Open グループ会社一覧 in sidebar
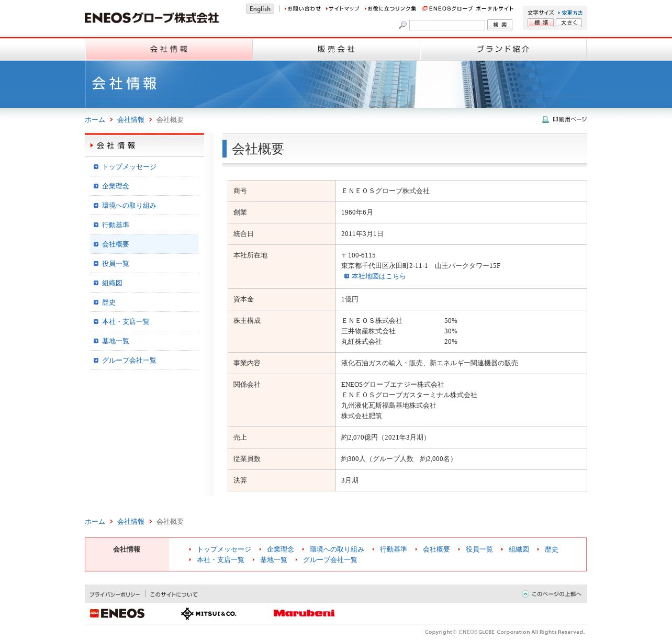 pyautogui.click(x=129, y=361)
